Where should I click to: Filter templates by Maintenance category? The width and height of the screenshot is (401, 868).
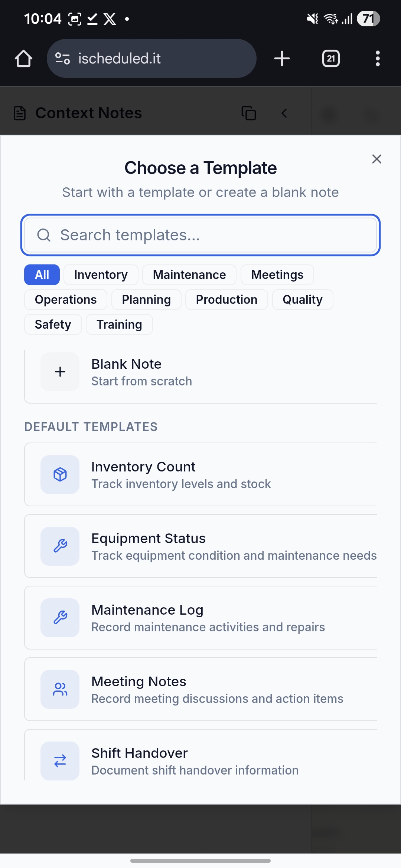(x=189, y=275)
